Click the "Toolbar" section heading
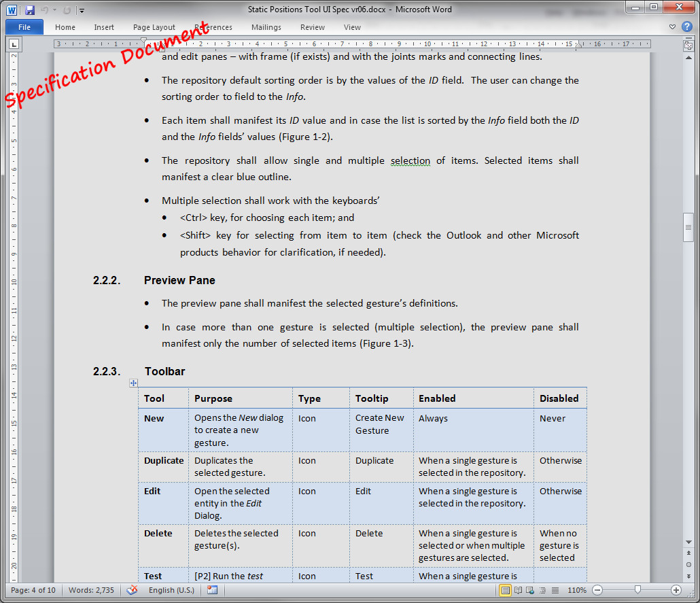The width and height of the screenshot is (700, 603). coord(164,372)
